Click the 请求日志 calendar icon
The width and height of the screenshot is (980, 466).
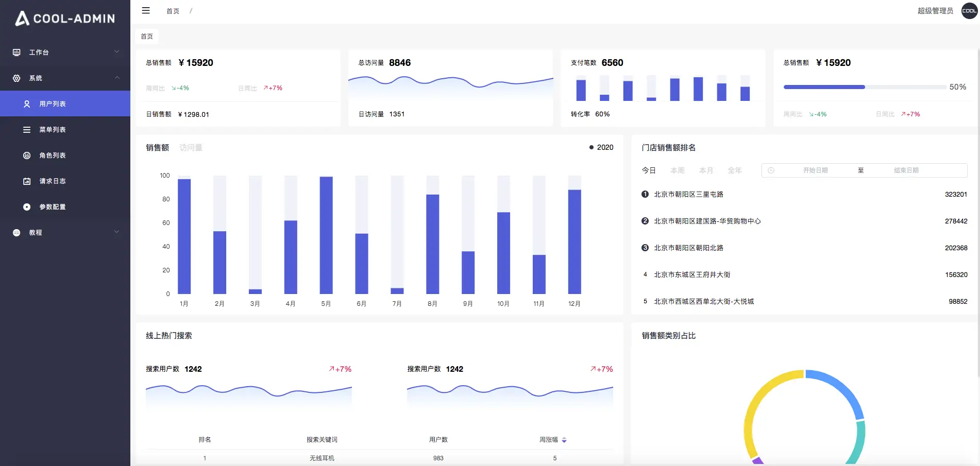27,181
